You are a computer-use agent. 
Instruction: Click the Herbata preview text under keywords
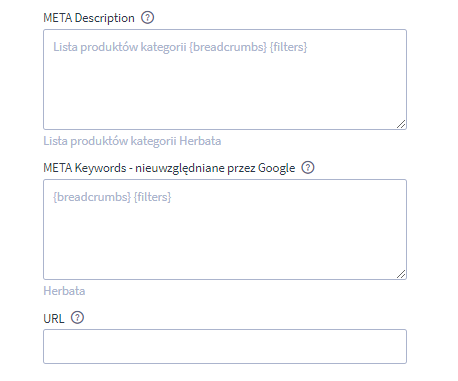coord(64,291)
